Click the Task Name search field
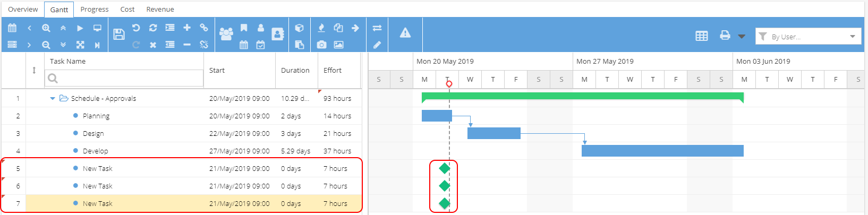The width and height of the screenshot is (868, 215). pyautogui.click(x=124, y=78)
